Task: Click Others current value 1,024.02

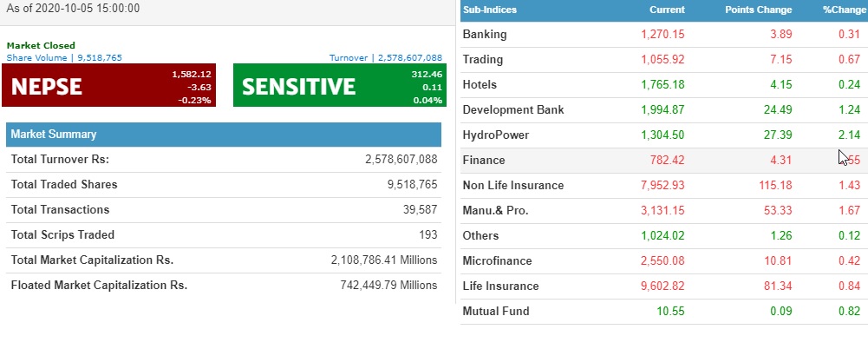Action: coord(662,236)
